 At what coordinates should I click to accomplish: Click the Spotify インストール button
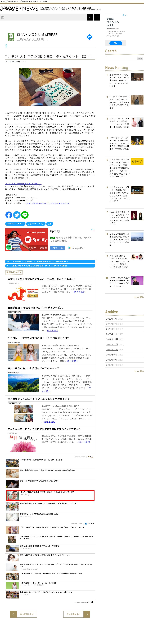click(x=57, y=248)
